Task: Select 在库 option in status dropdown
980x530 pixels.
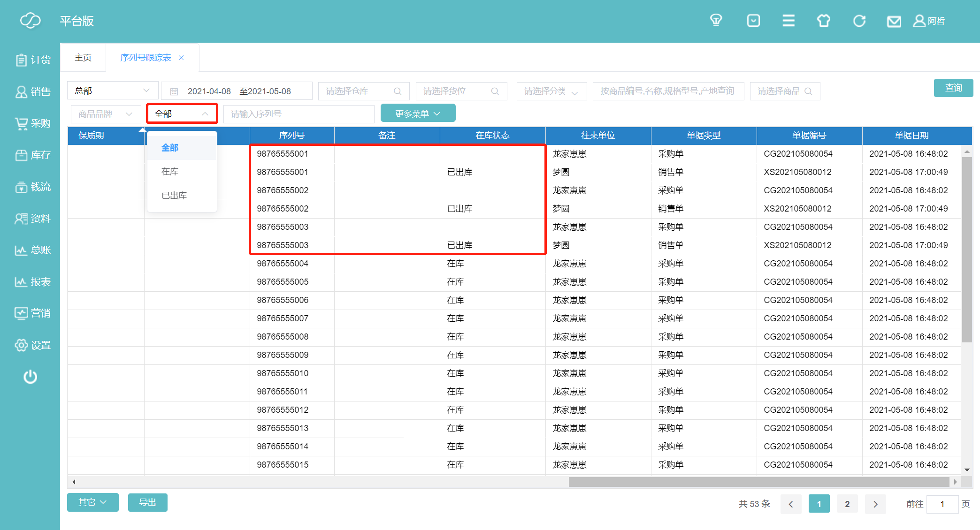Action: [x=170, y=172]
